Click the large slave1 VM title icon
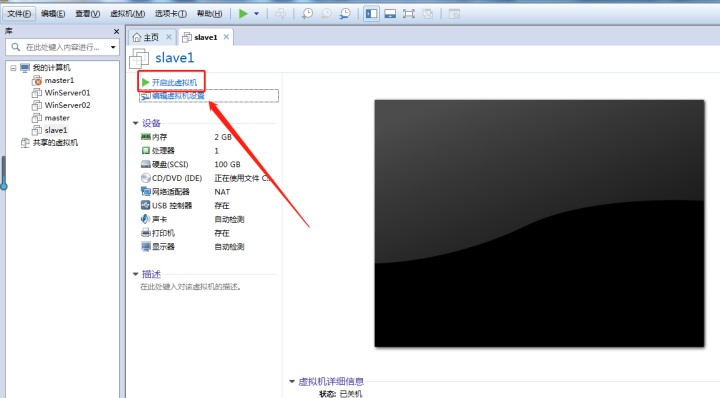The height and width of the screenshot is (398, 720). click(x=139, y=58)
